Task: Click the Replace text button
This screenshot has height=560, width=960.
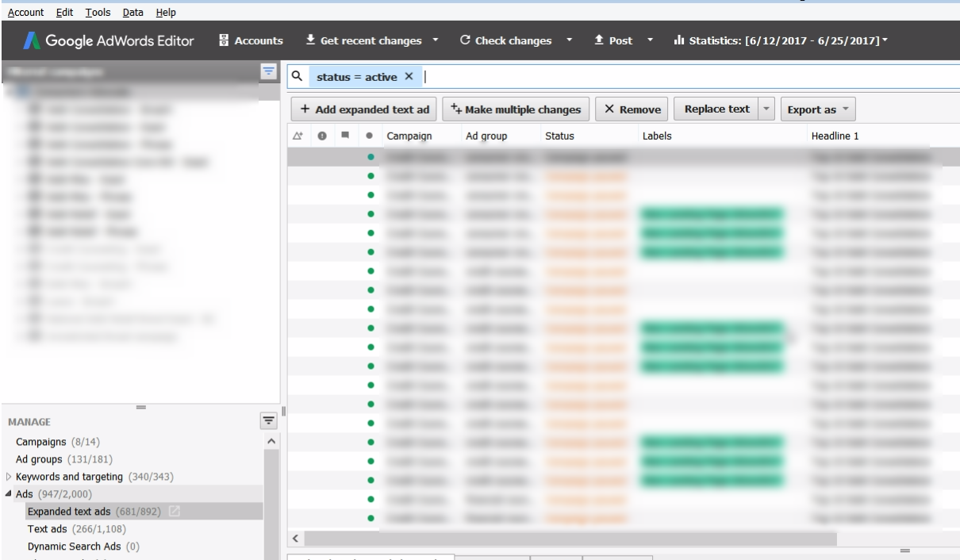Action: click(x=716, y=109)
